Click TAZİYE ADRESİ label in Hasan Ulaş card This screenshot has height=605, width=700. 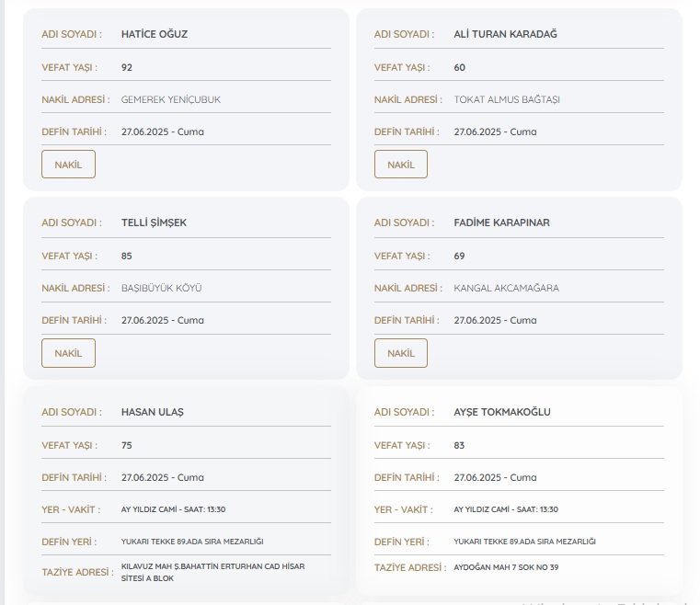pyautogui.click(x=77, y=572)
